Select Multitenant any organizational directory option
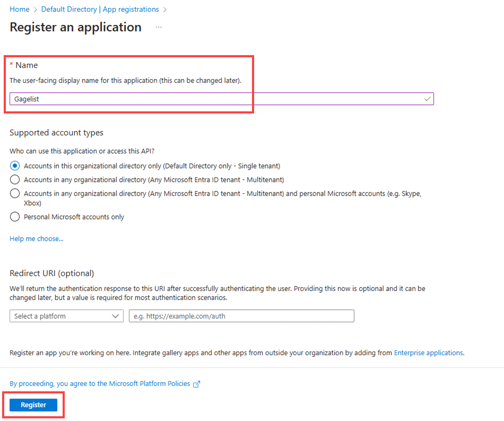Screen dimensions: 504x421 15,180
